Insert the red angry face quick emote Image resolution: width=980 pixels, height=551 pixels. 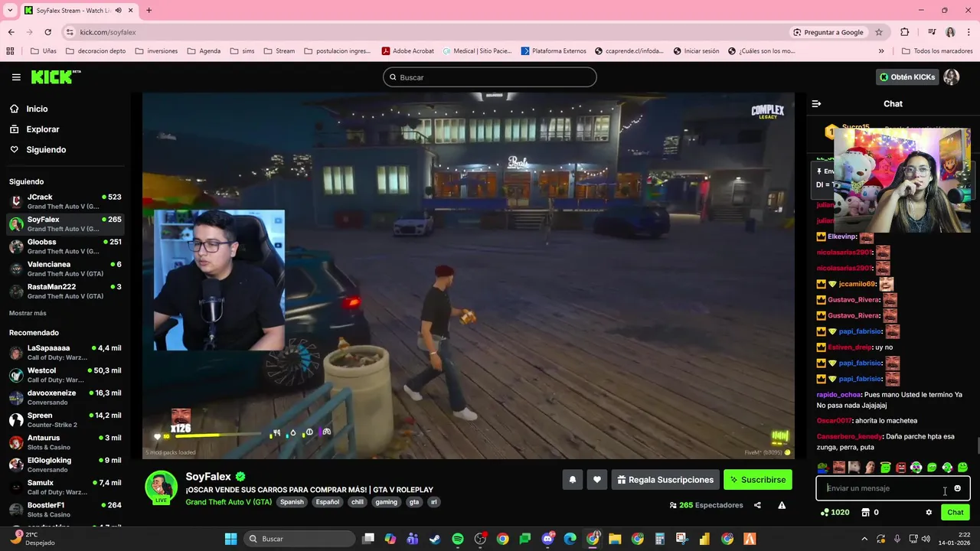(900, 467)
